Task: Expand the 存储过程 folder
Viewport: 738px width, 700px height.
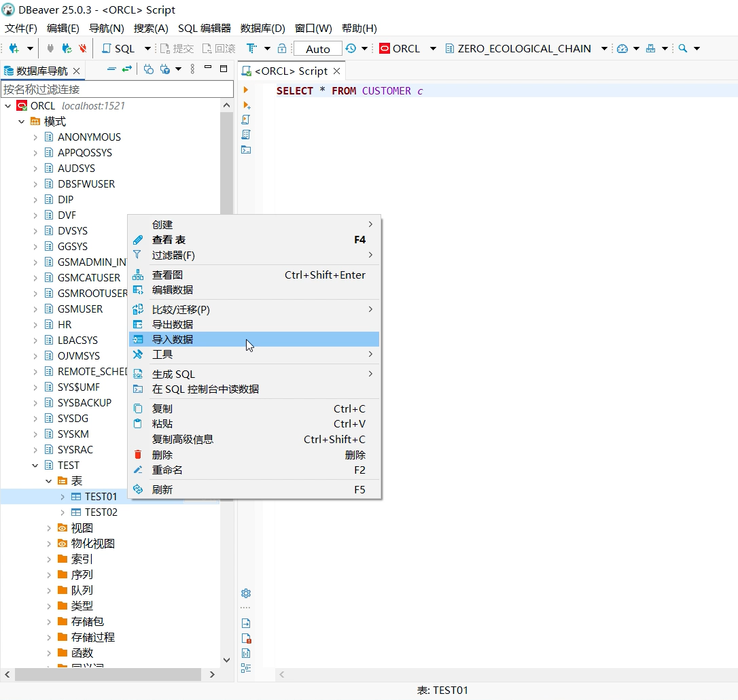Action: pos(48,637)
